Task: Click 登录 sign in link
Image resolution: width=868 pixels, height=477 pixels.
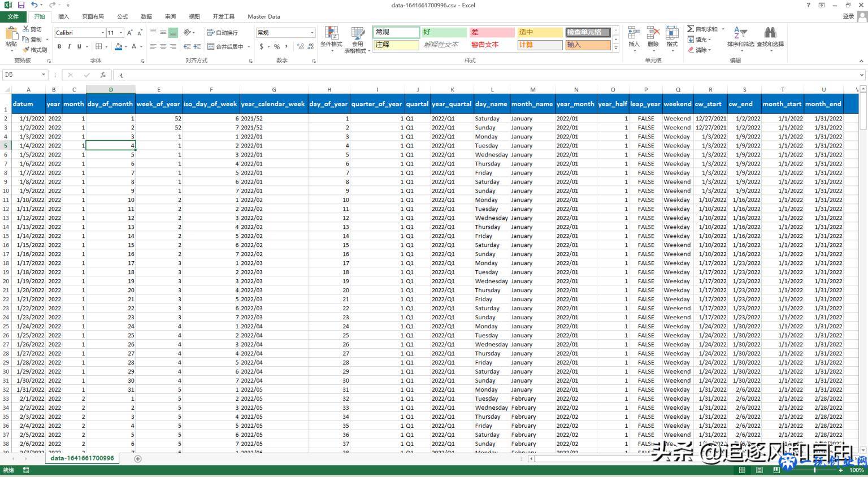Action: [848, 16]
